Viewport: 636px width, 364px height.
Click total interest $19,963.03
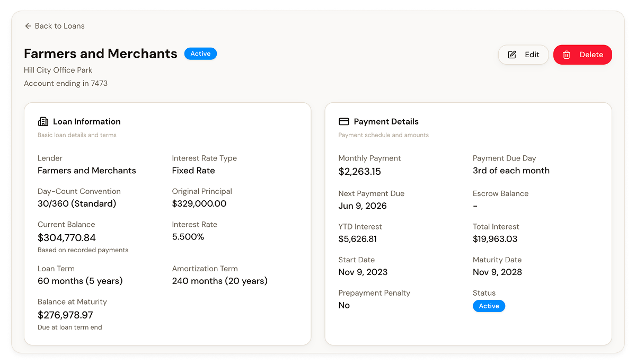click(x=495, y=239)
